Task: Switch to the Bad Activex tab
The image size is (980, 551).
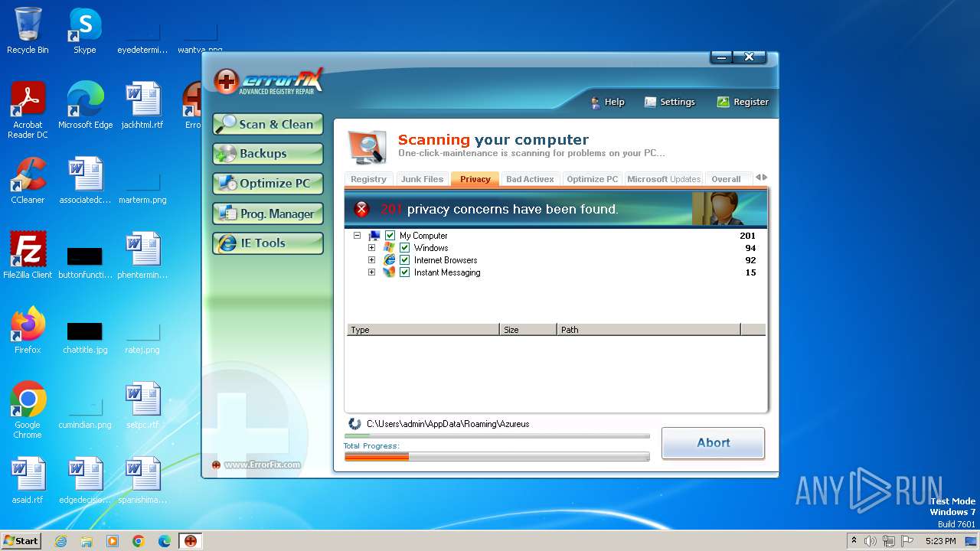Action: tap(530, 179)
